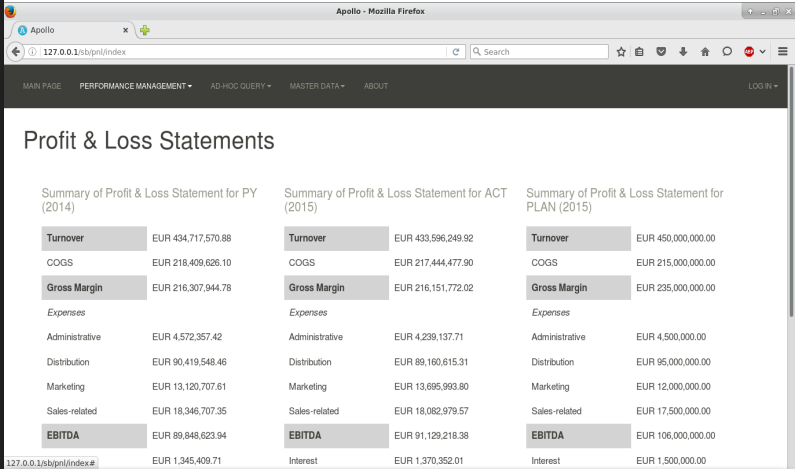This screenshot has width=795, height=469.
Task: Go to the browser home icon
Action: 705,52
